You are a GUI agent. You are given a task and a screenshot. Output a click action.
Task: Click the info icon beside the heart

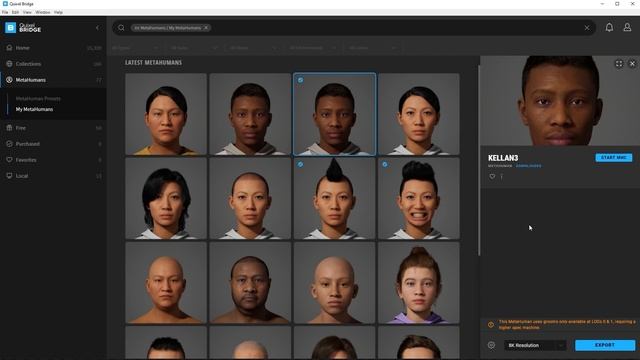click(501, 176)
